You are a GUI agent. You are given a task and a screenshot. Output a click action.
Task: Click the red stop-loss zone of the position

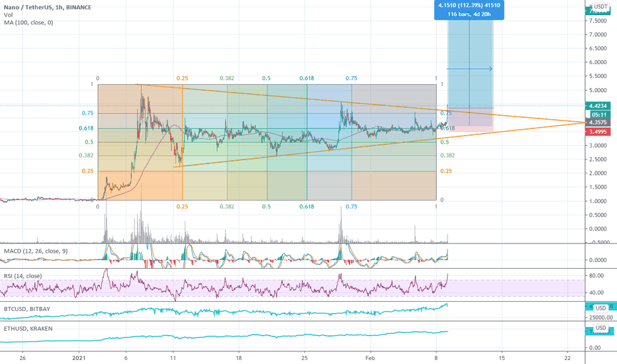(470, 120)
